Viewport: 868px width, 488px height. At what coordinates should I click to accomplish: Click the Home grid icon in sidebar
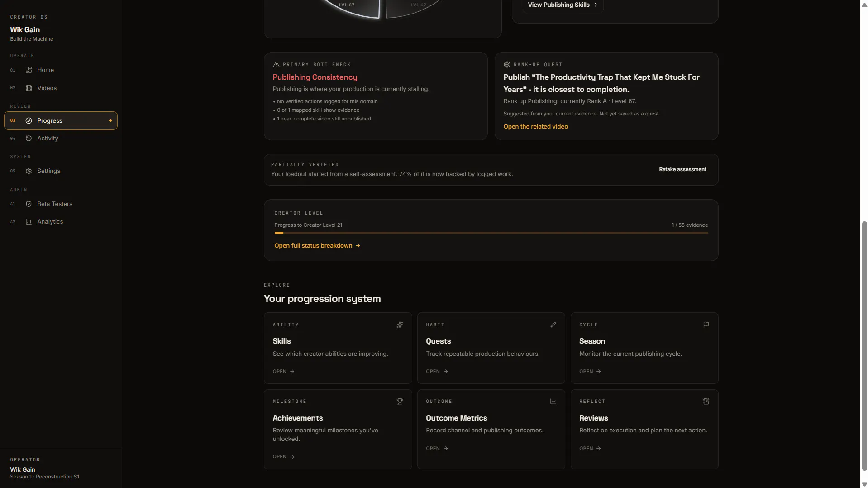(x=29, y=70)
